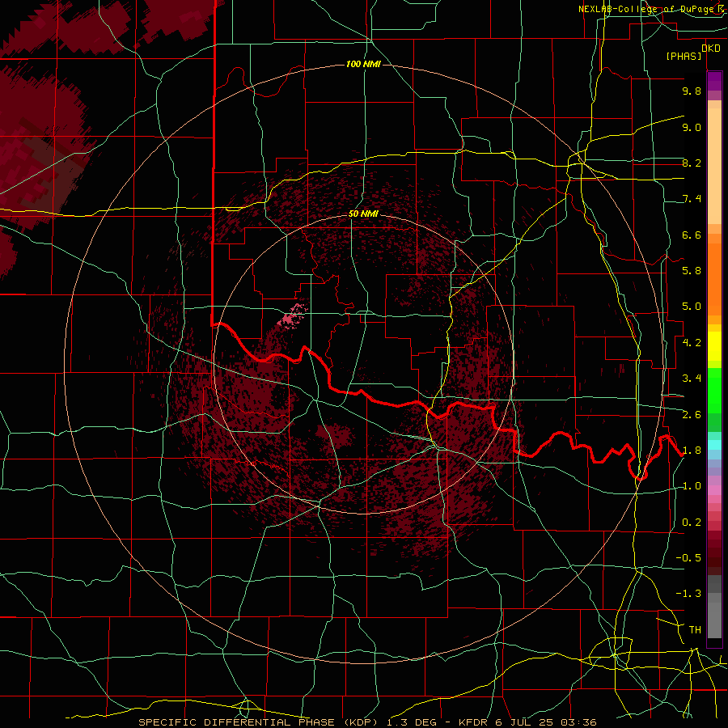Click the 9.0 value on the color scale
This screenshot has width=728, height=728.
692,128
